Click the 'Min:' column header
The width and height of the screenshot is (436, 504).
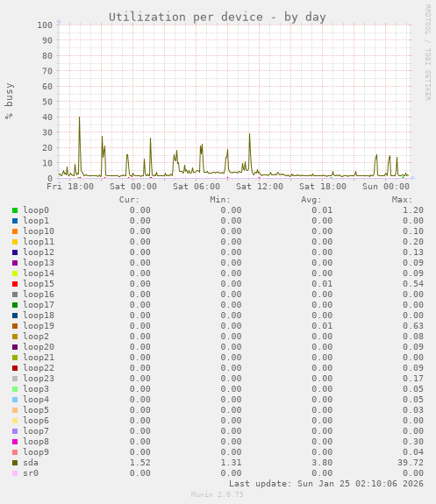220,200
